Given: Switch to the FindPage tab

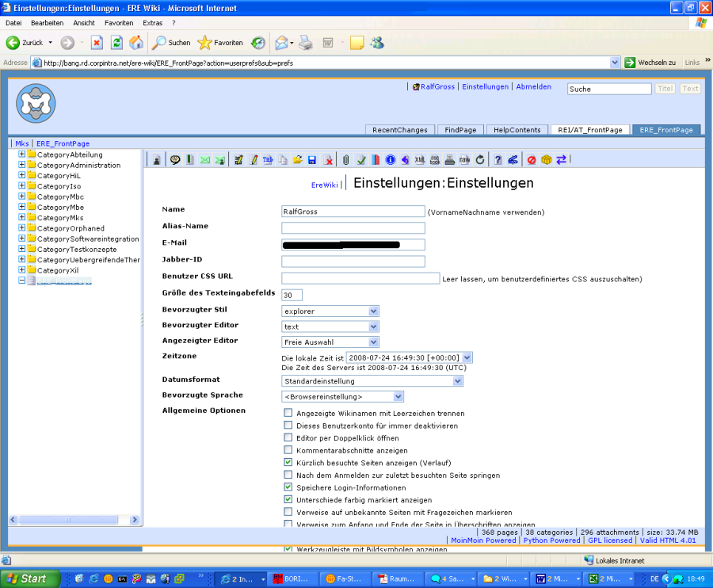Looking at the screenshot, I should [460, 130].
